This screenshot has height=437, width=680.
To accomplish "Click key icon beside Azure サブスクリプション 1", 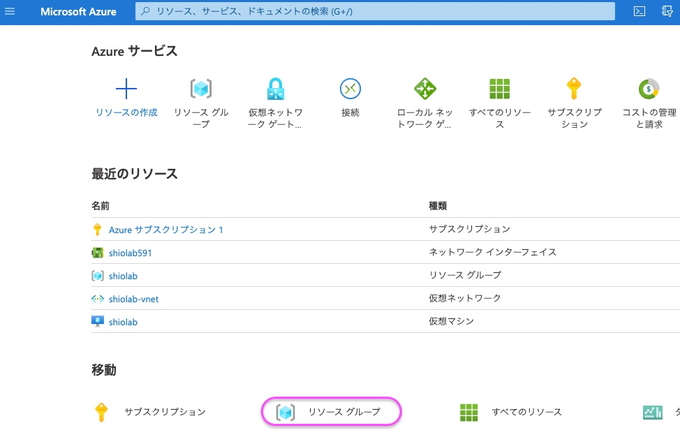I will 97,229.
